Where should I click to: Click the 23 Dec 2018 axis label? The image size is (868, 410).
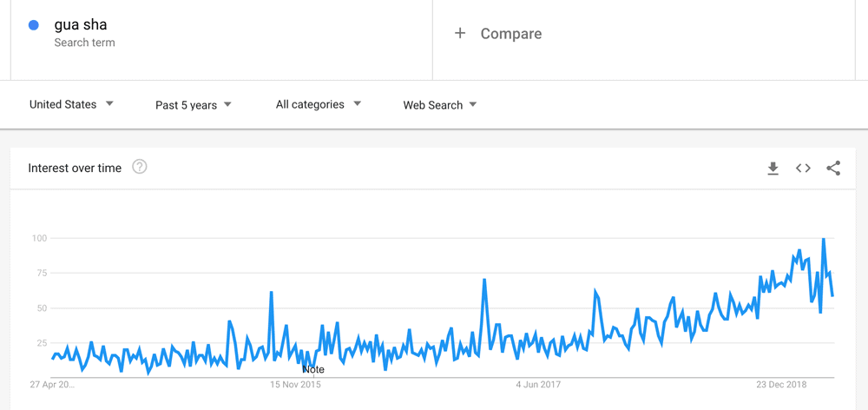(x=782, y=385)
